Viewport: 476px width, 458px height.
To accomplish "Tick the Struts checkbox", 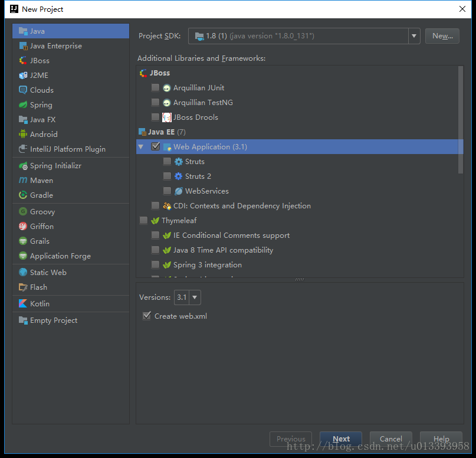I will coord(167,161).
